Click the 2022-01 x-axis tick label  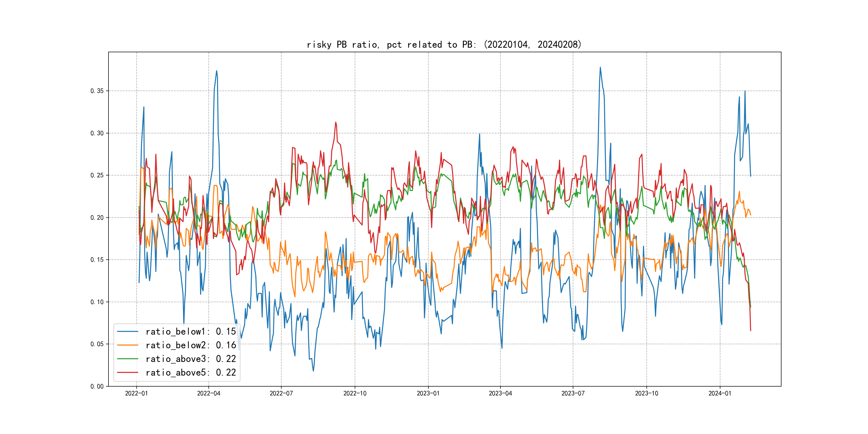coord(136,393)
